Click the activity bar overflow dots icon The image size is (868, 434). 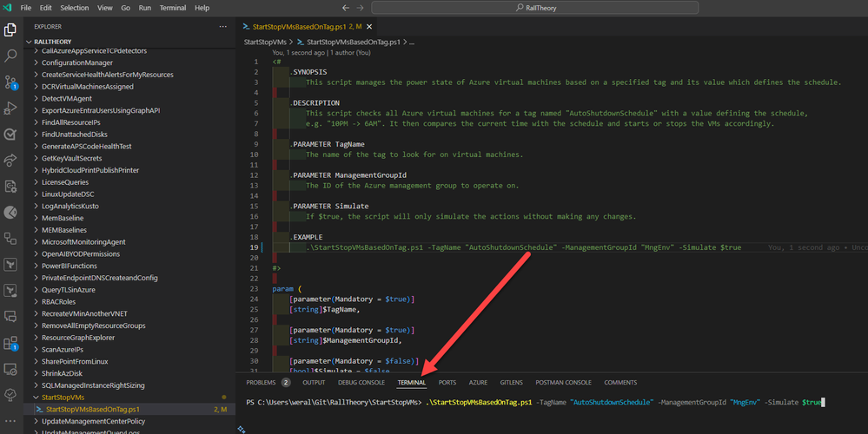[x=10, y=421]
